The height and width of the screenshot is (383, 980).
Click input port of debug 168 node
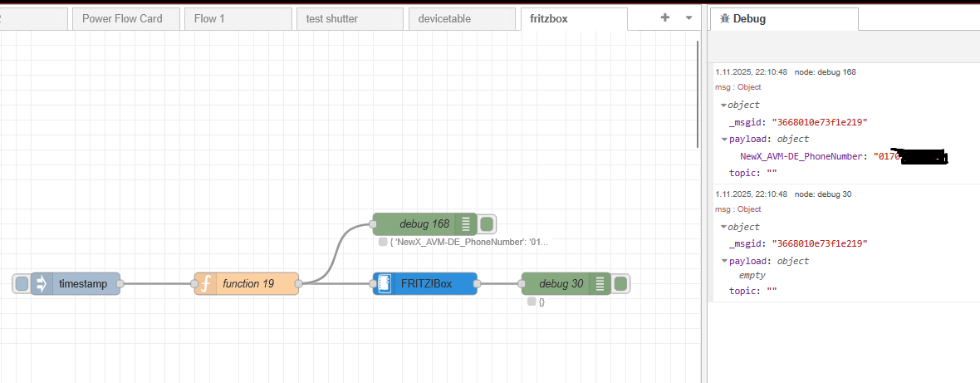tap(373, 223)
